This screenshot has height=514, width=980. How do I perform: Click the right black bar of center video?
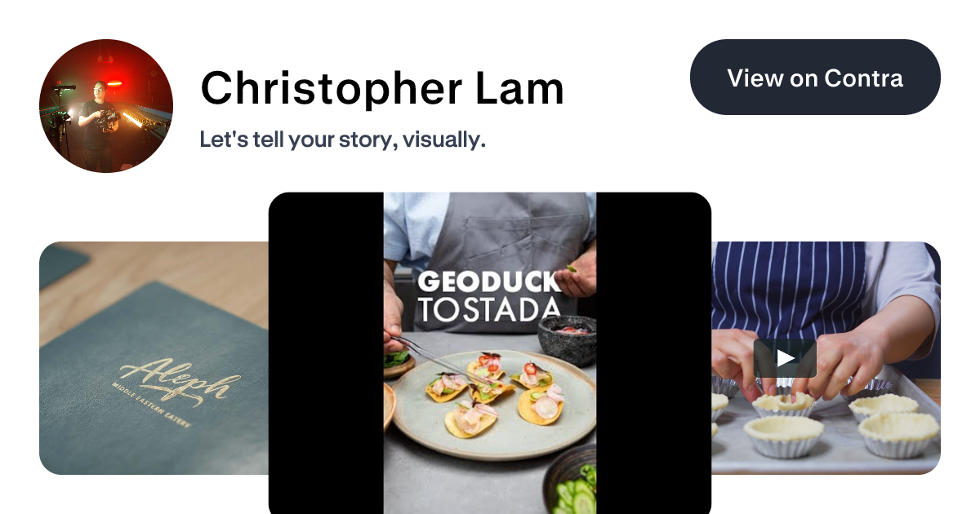(653, 353)
